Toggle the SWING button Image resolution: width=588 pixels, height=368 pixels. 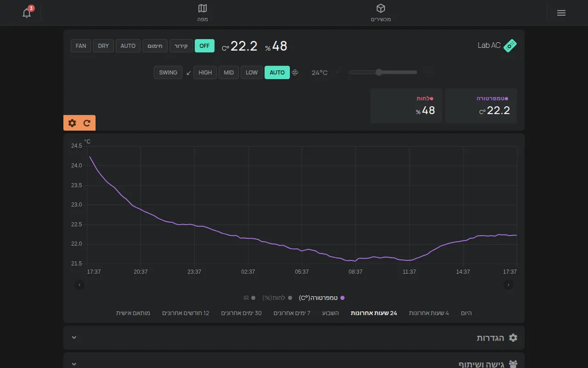pyautogui.click(x=168, y=73)
